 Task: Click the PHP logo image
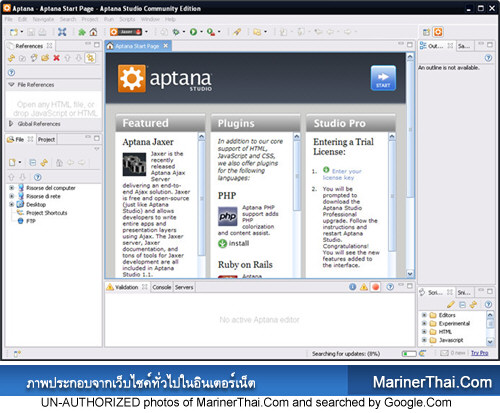(x=228, y=217)
